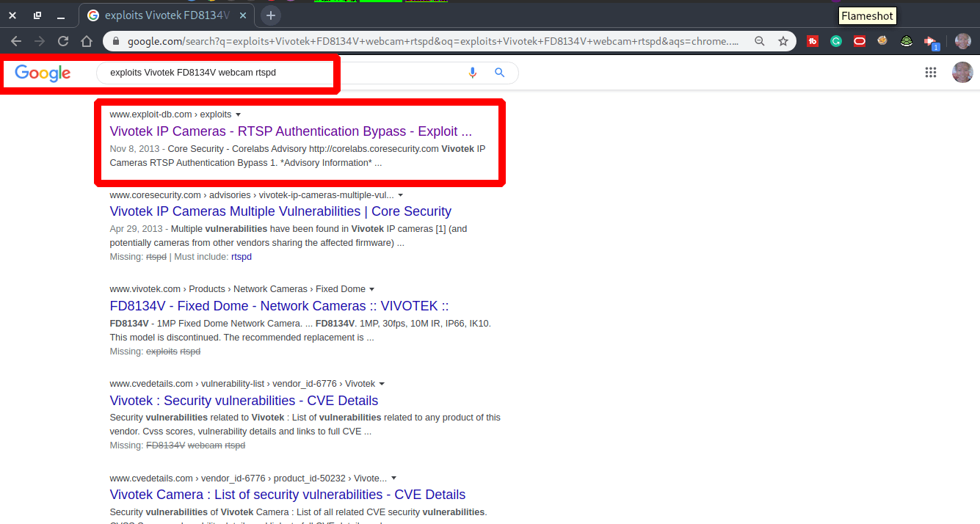Open a new browser tab

[271, 15]
